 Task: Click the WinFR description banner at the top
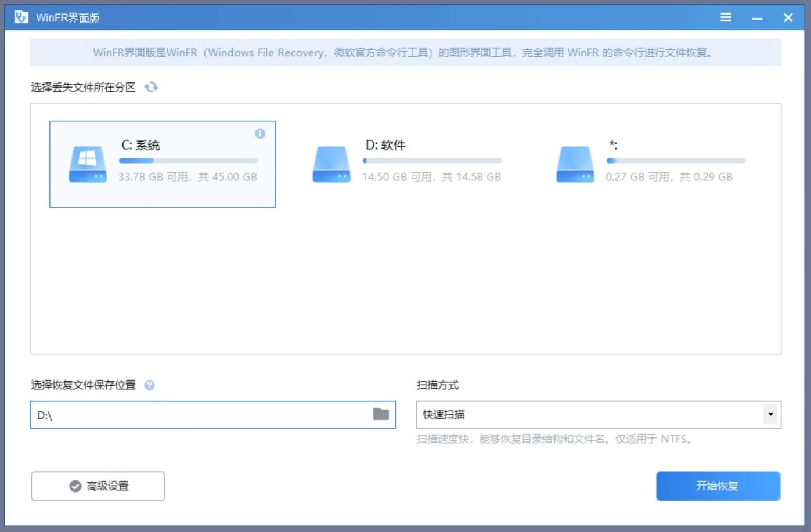405,52
